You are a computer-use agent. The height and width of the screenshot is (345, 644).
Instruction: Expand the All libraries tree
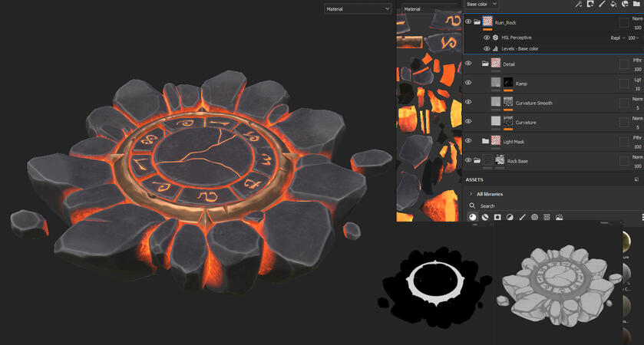471,194
